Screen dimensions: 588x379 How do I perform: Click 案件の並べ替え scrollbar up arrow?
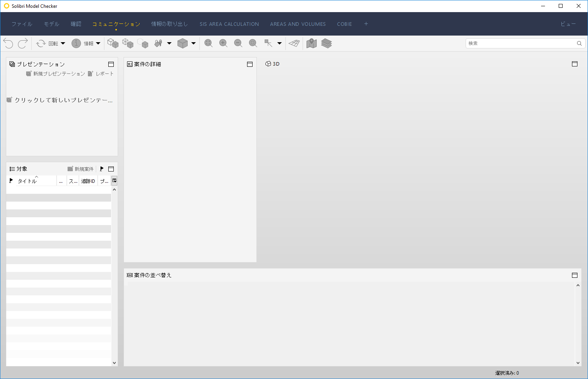pos(578,285)
